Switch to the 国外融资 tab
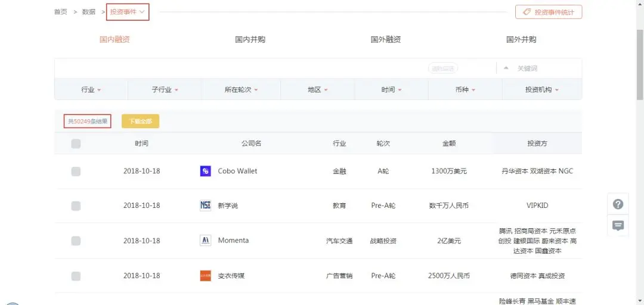644x305 pixels. pos(386,40)
